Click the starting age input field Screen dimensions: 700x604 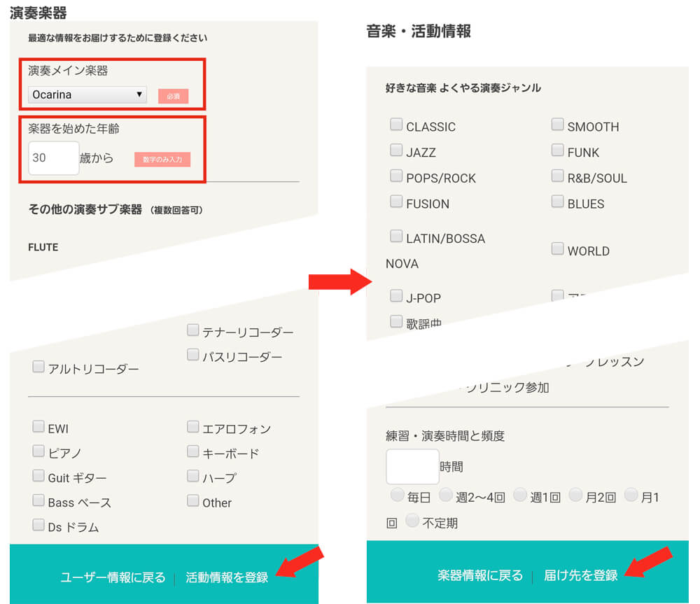coord(53,158)
